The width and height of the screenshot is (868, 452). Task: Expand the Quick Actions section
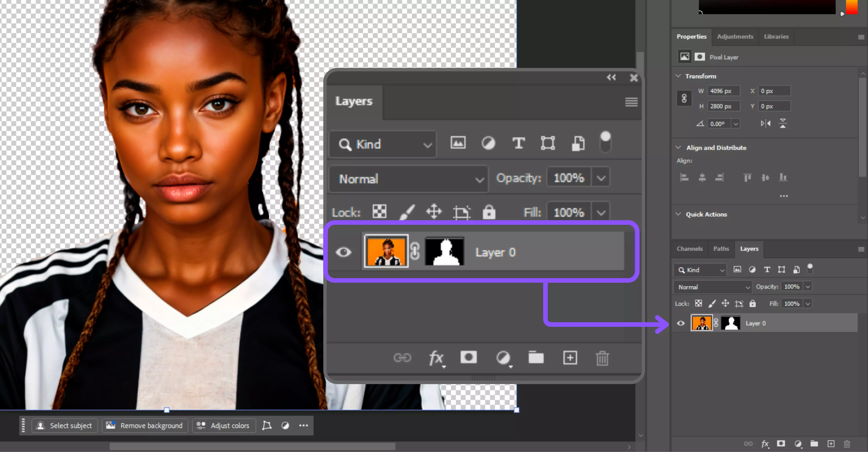678,214
